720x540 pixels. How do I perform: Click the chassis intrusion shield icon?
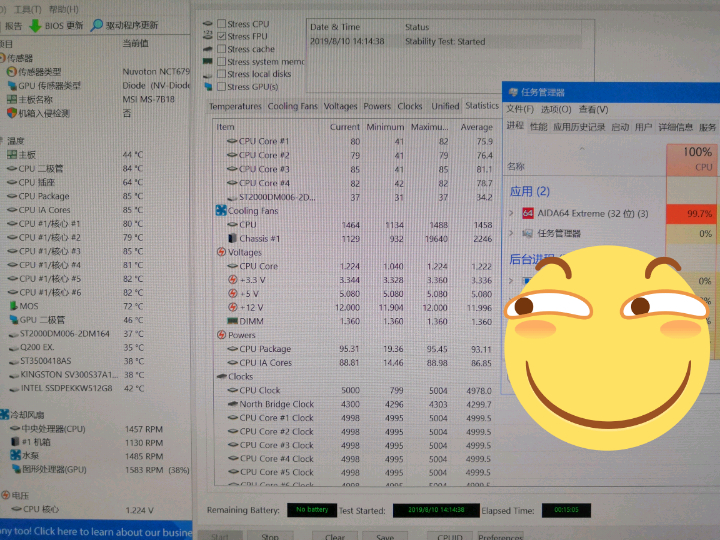point(12,113)
